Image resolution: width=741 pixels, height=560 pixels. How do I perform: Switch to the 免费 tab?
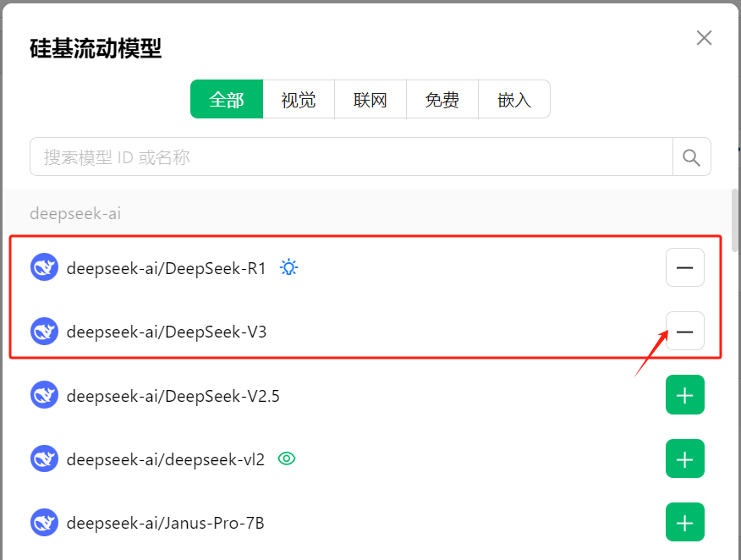pos(442,99)
